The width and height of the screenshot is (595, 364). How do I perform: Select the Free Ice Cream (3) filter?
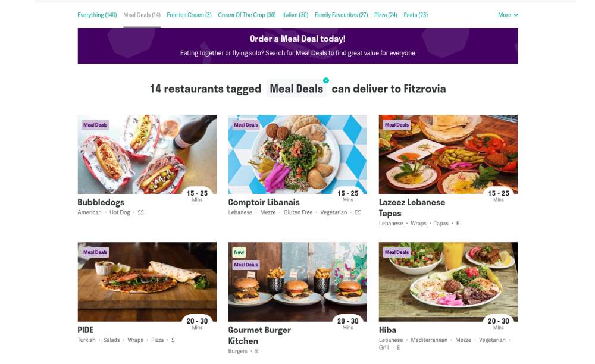189,15
